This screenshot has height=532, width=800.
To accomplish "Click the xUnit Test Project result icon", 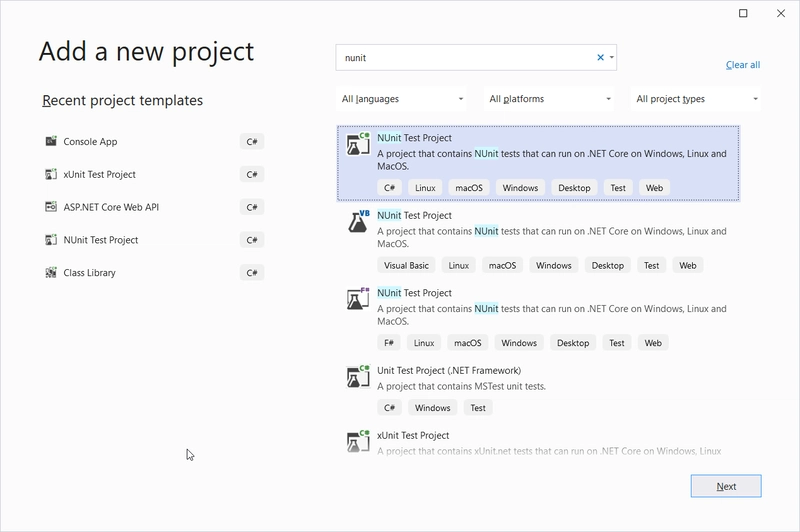I will [x=358, y=441].
